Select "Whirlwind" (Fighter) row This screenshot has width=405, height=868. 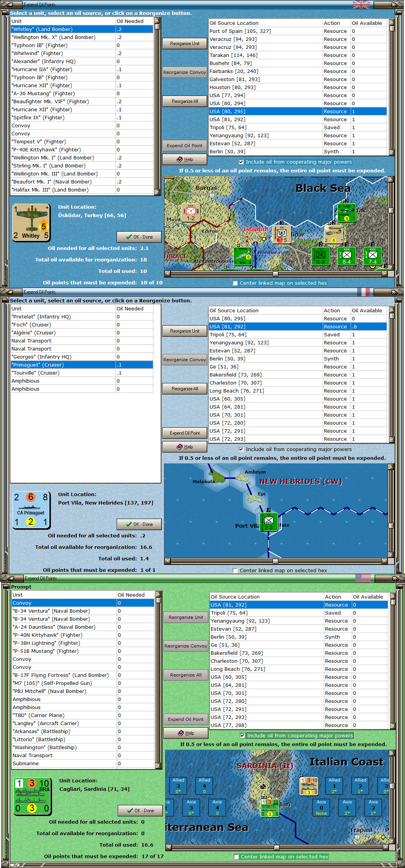tap(82, 54)
